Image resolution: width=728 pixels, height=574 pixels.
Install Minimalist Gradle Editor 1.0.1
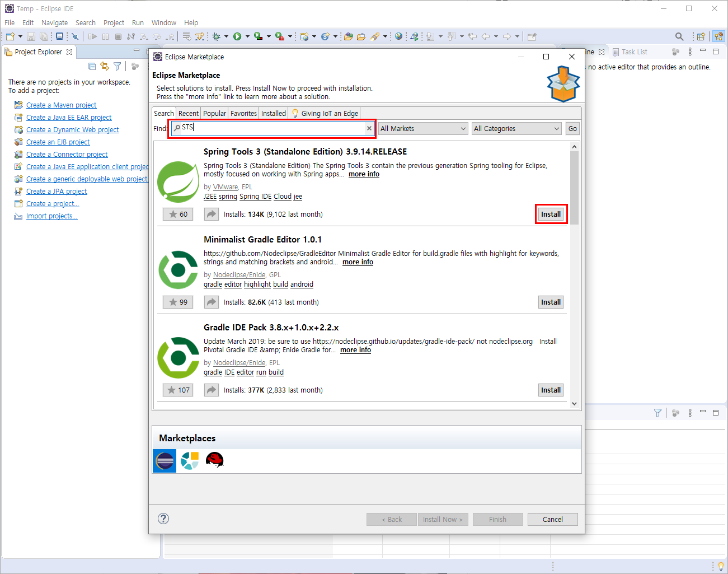(551, 302)
